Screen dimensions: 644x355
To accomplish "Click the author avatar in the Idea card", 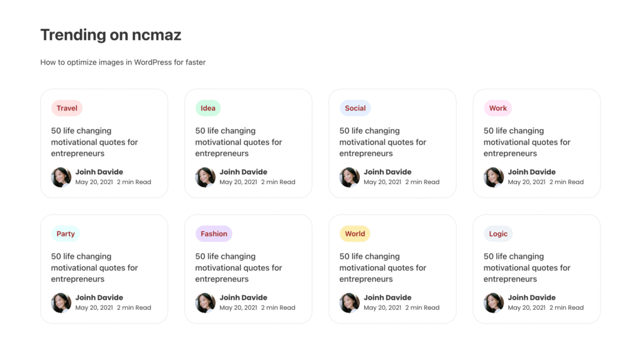I will [205, 177].
